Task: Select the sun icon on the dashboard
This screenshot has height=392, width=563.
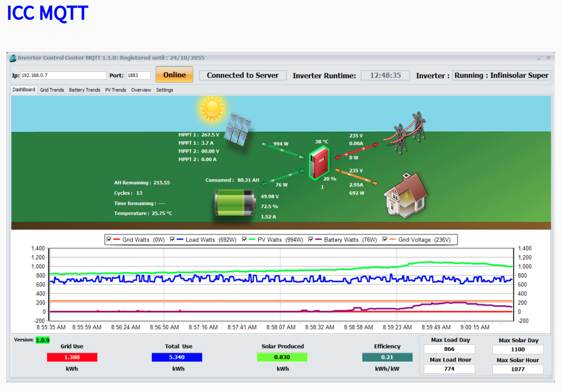Action: point(211,108)
